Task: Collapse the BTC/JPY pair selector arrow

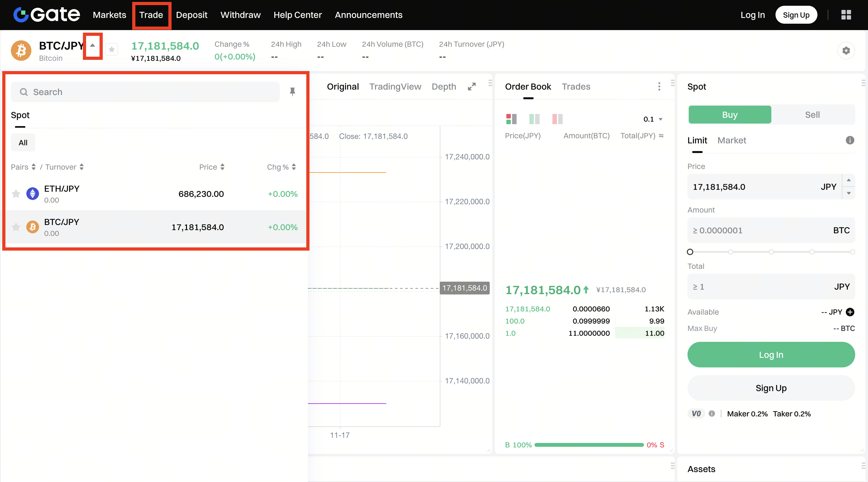Action: [x=92, y=45]
